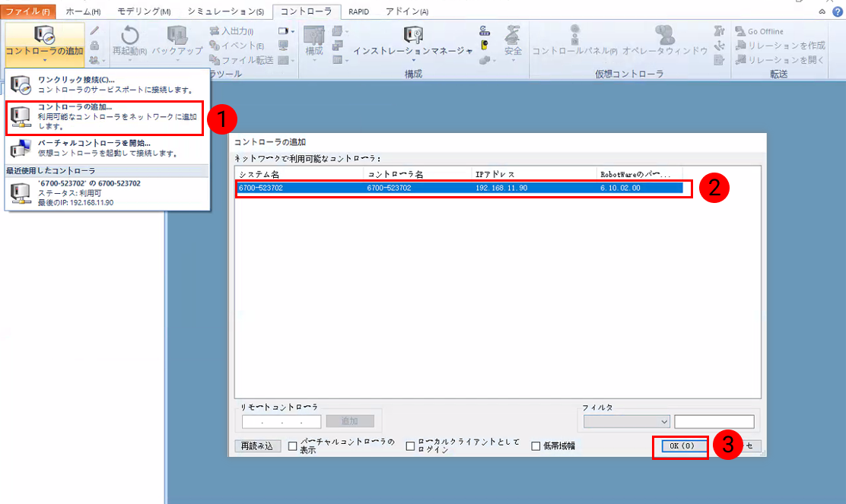This screenshot has height=504, width=846.
Task: Choose ワンクリック接続 menu entry
Action: [107, 84]
